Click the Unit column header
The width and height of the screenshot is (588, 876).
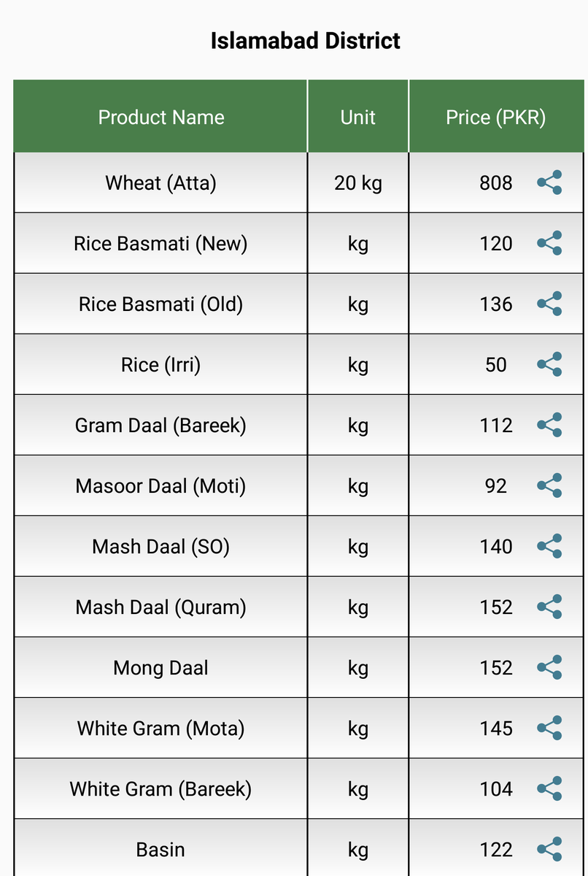(357, 118)
